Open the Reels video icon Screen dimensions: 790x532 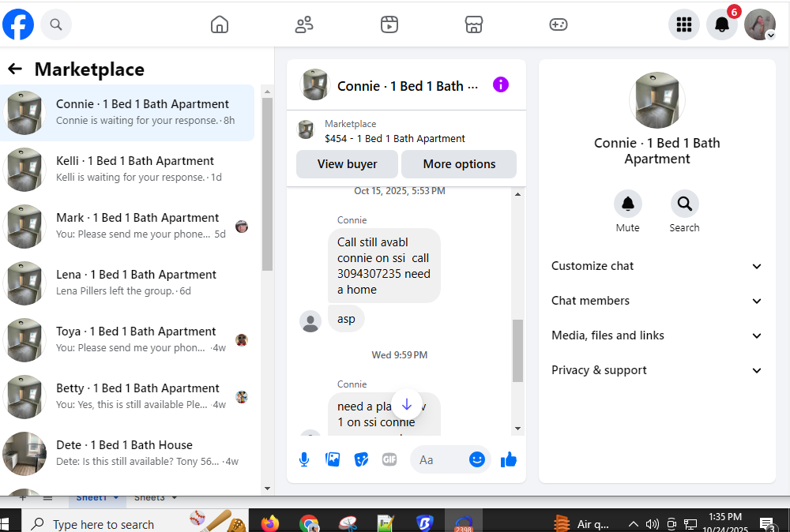click(389, 24)
